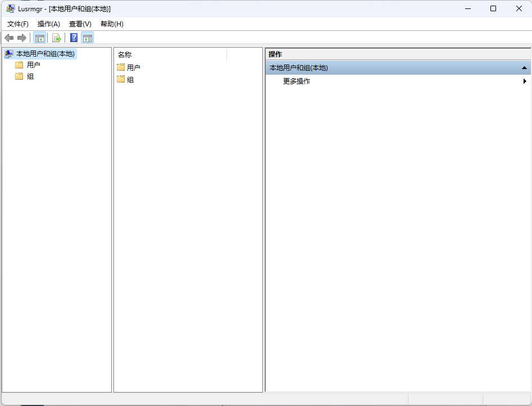Screen dimensions: 532x406
Task: Minimize the Lusrmgr window
Action: [468, 8]
